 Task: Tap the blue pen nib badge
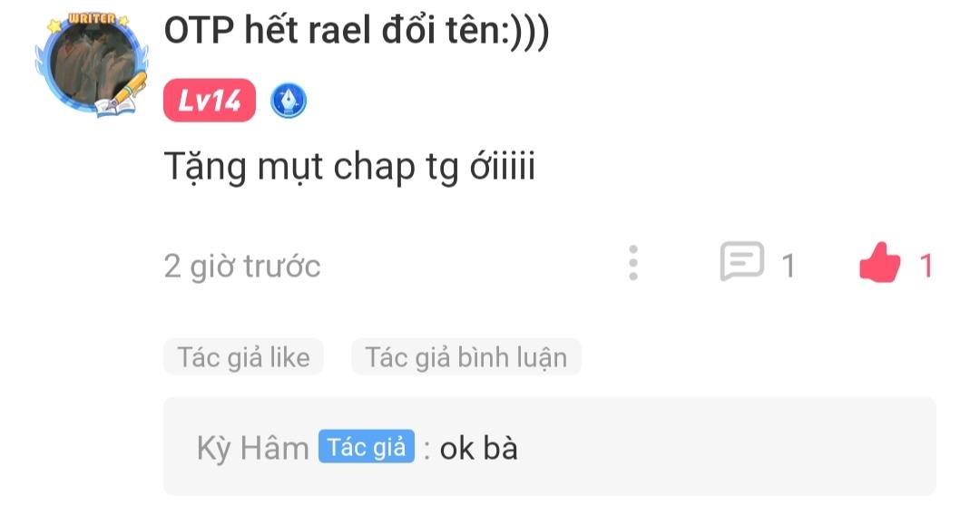[x=289, y=102]
